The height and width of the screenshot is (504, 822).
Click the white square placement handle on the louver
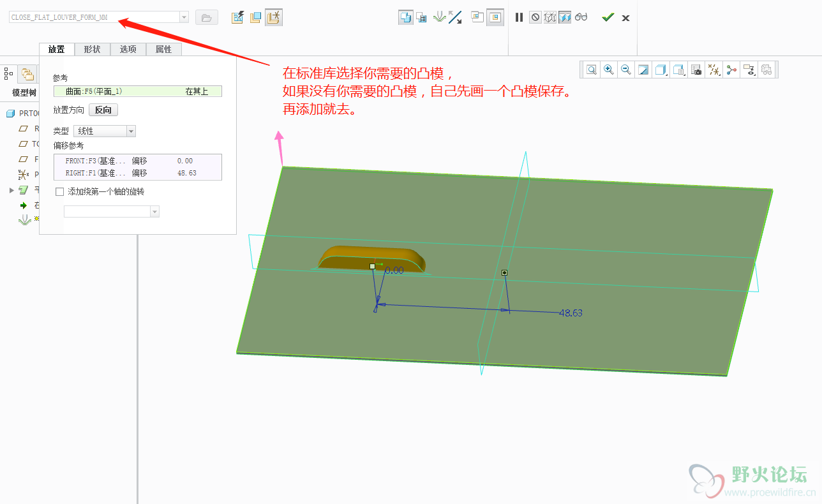(373, 266)
